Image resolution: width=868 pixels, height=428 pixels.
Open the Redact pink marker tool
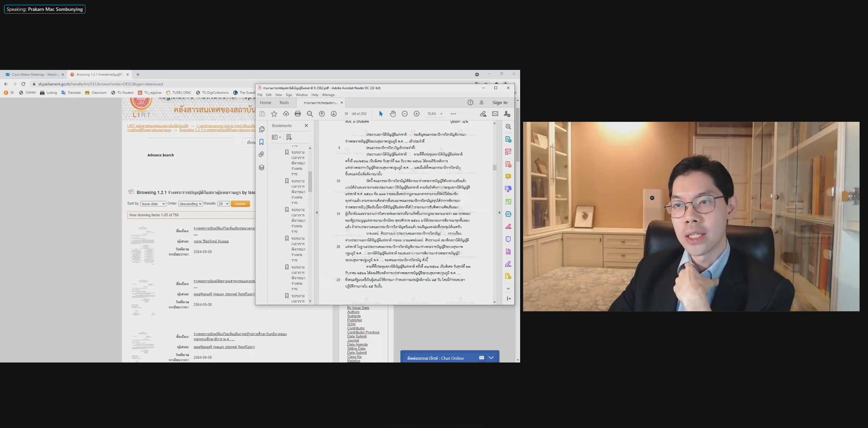pos(508,226)
